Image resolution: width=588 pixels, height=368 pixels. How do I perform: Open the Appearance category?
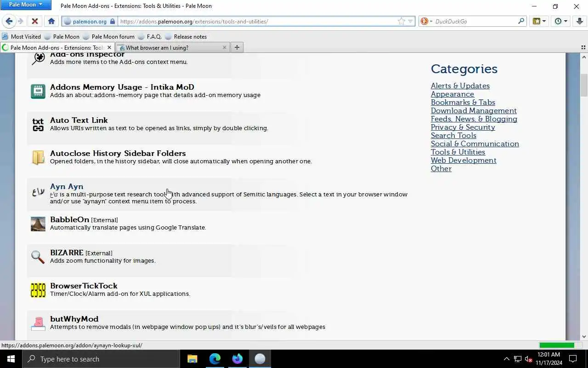[x=452, y=94]
